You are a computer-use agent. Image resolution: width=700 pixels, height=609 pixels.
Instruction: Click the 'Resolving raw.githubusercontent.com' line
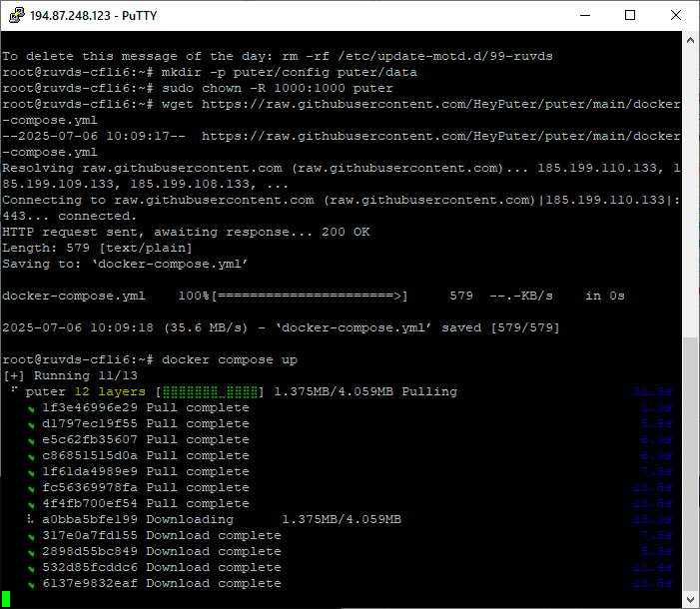coord(342,177)
